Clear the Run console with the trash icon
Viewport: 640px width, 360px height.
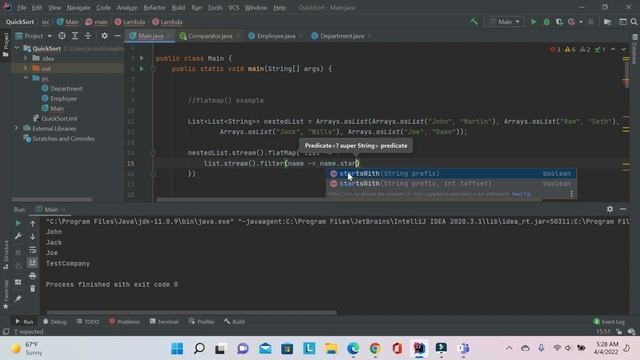[33, 289]
